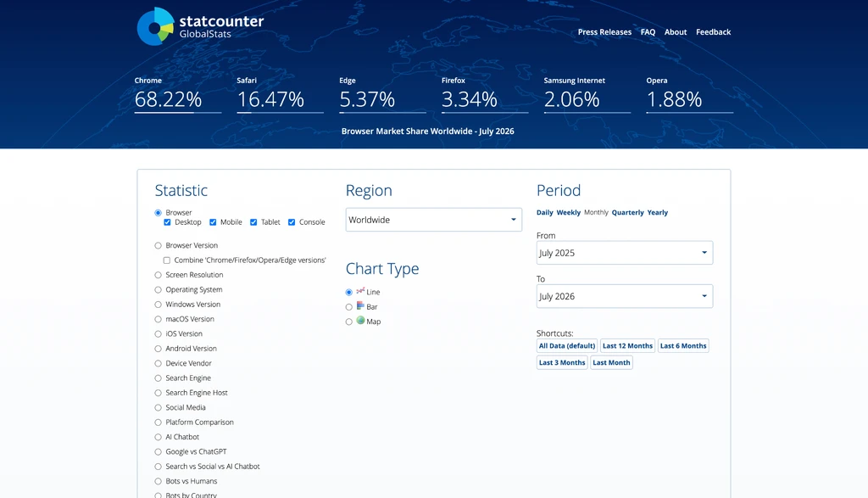The width and height of the screenshot is (868, 498).
Task: Switch period to Weekly
Action: tap(569, 213)
